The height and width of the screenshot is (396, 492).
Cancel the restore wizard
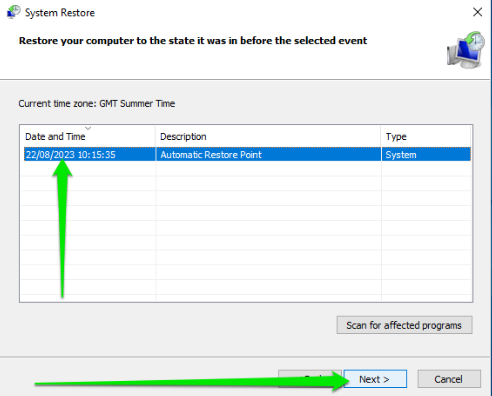click(x=449, y=379)
